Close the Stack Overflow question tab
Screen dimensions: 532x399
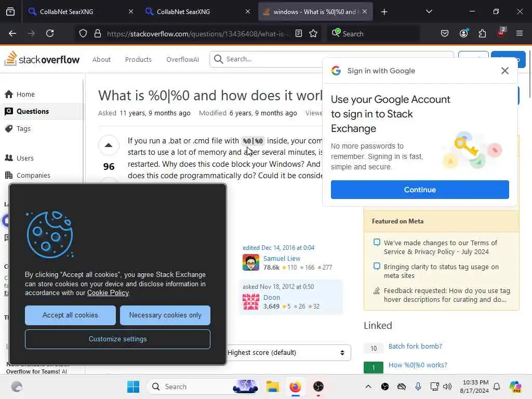(365, 11)
